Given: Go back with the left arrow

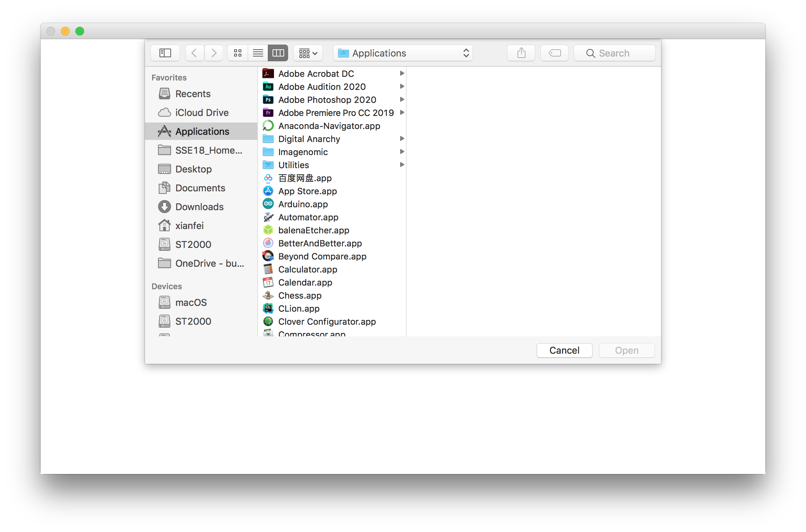Looking at the screenshot, I should [194, 53].
